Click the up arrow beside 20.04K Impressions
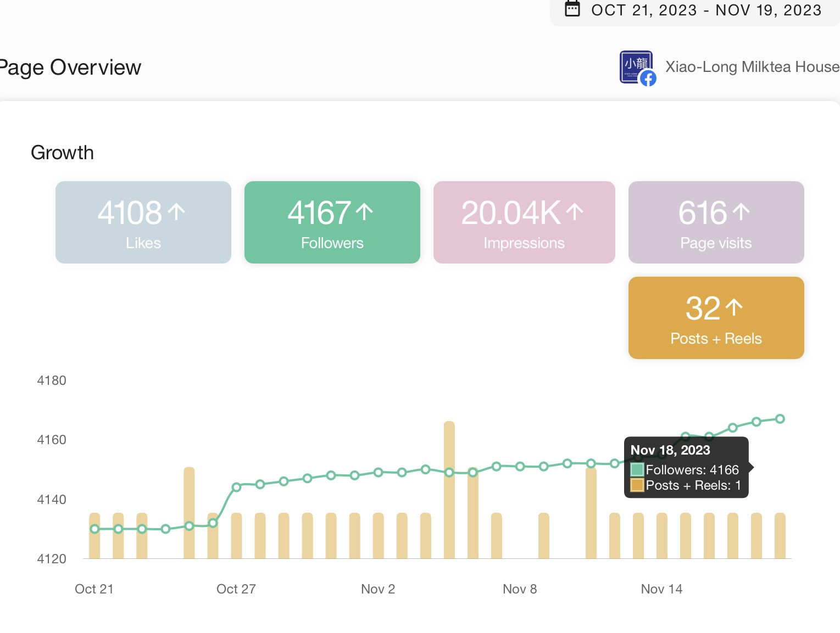 (x=575, y=212)
